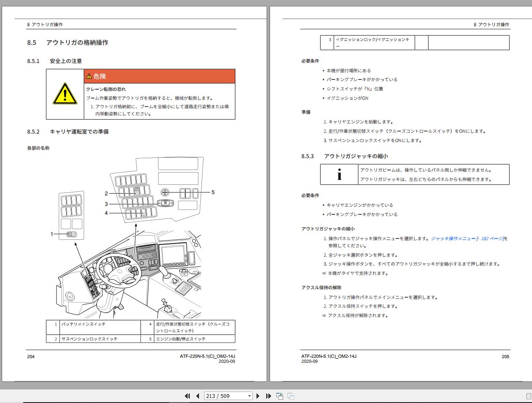
Task: Click the yellow warning triangle sign
Action: [65, 94]
